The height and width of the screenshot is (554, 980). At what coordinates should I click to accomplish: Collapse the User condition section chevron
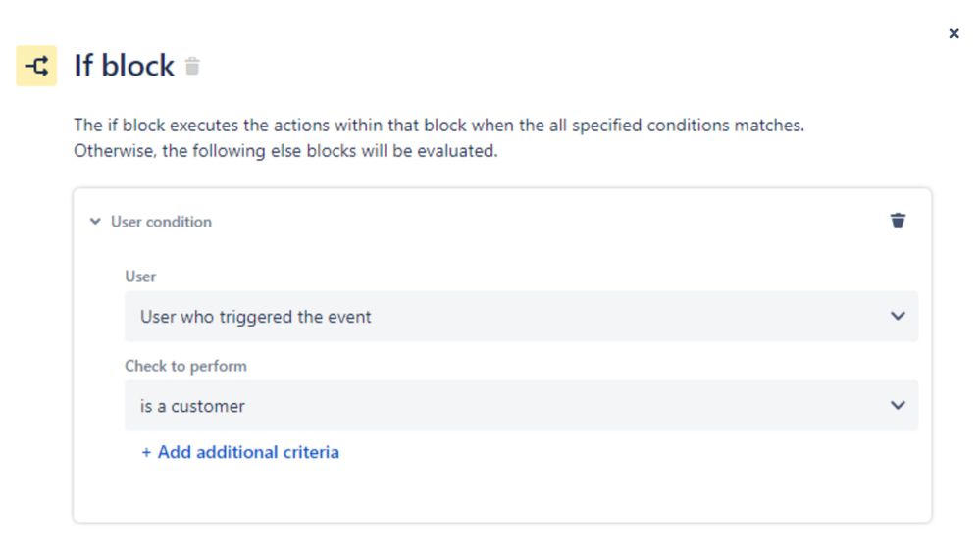coord(95,221)
